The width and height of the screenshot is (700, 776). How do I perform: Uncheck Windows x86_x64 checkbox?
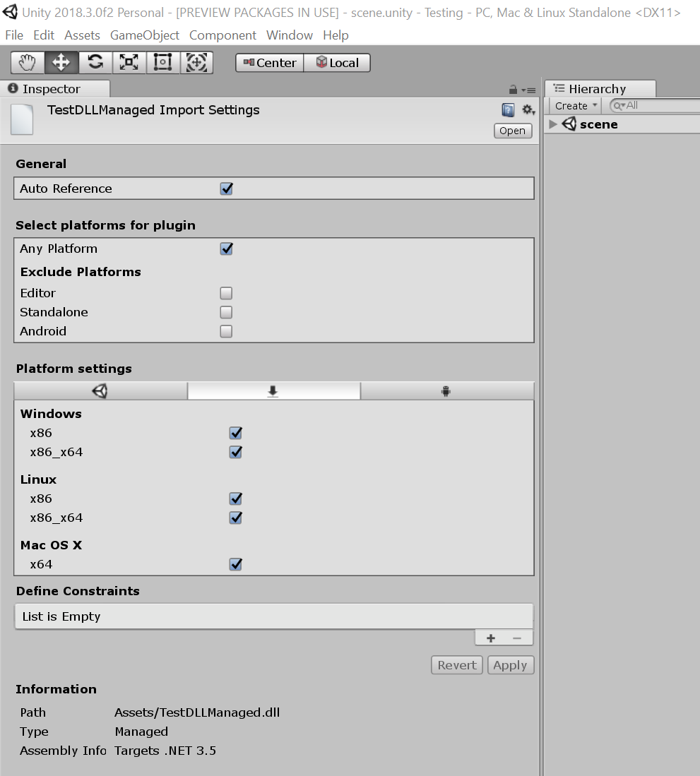236,452
